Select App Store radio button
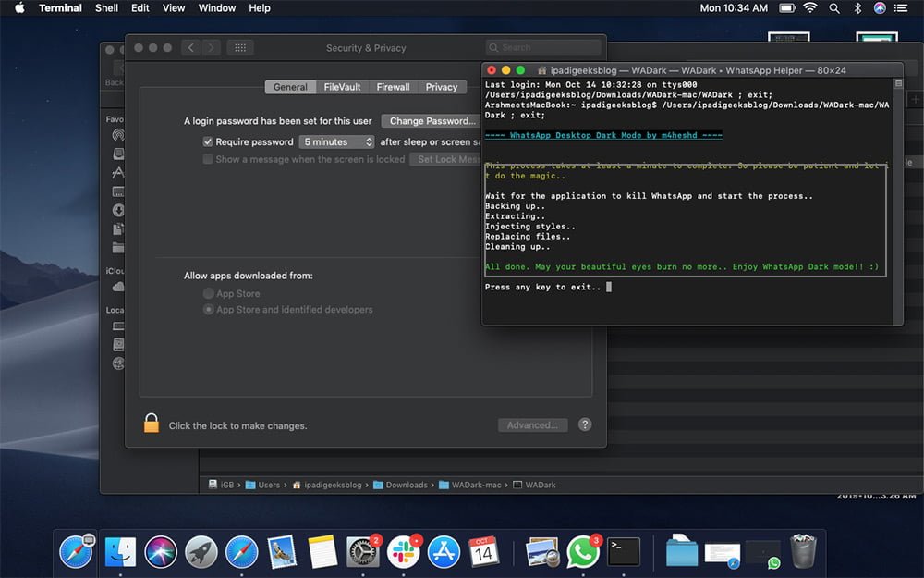The height and width of the screenshot is (578, 924). [208, 293]
